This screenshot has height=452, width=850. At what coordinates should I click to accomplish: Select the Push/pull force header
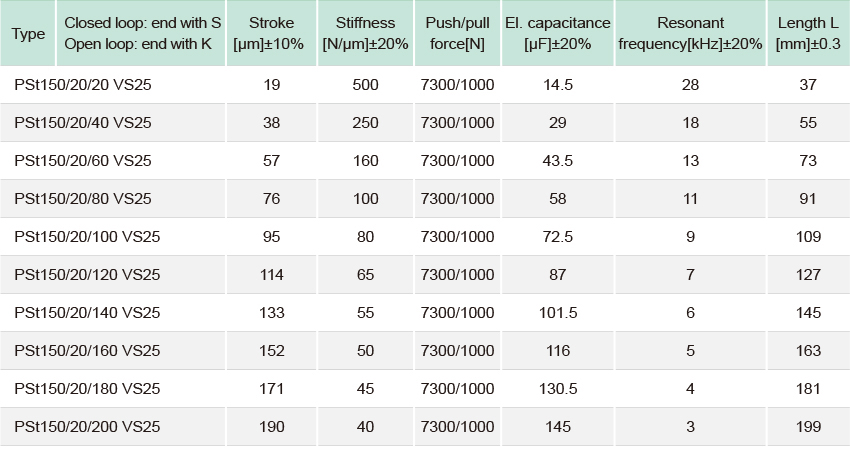[x=458, y=34]
